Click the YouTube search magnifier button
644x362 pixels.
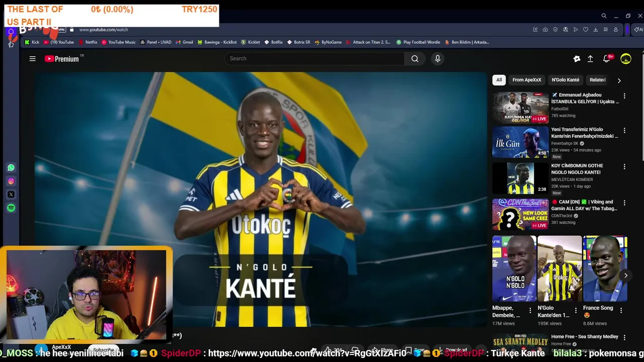coord(415,59)
